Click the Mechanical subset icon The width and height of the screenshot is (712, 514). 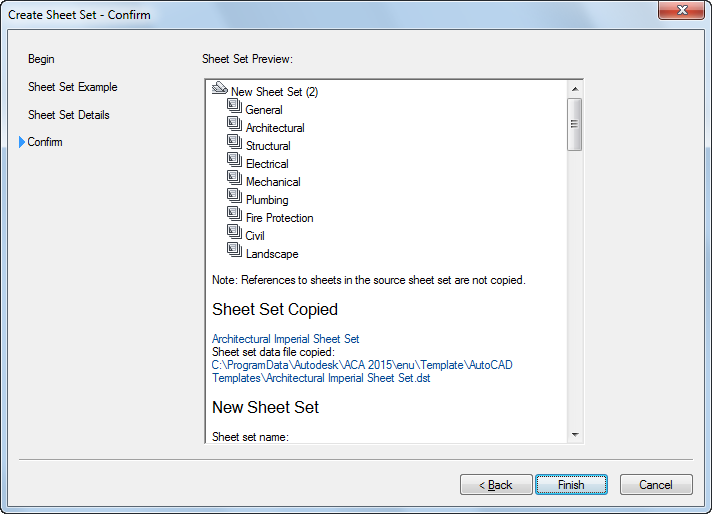pos(235,180)
